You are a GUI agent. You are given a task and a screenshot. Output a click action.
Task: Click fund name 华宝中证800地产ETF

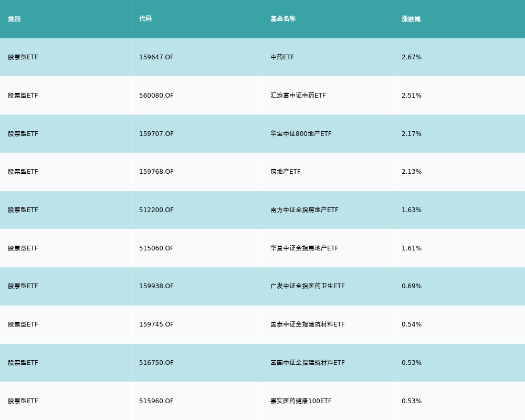click(x=301, y=134)
